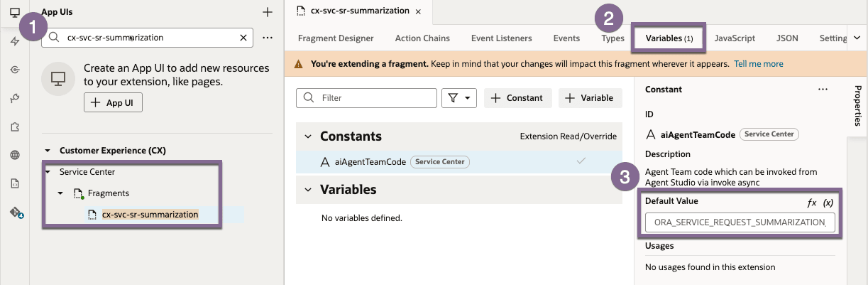The height and width of the screenshot is (285, 868).
Task: Toggle the Extension Read/Override checkmark for aiAgentTeamCode
Action: 581,161
